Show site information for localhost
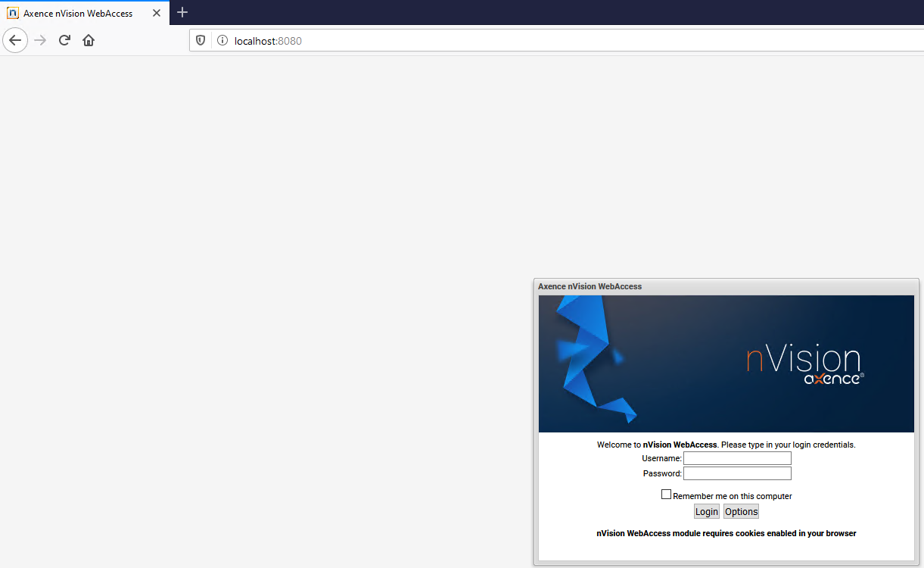Image resolution: width=924 pixels, height=568 pixels. 222,41
